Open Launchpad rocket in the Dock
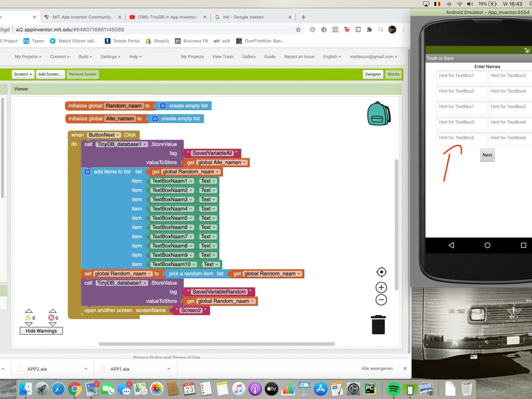Viewport: 532px width, 399px height. pyautogui.click(x=42, y=389)
